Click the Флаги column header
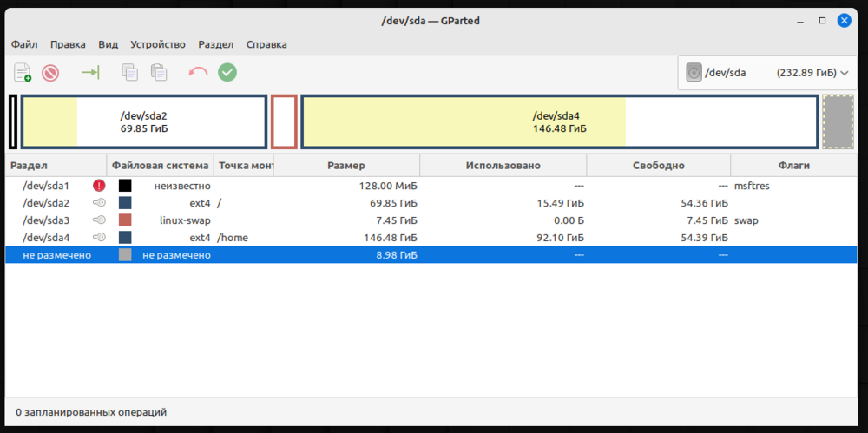868x433 pixels. click(x=796, y=166)
